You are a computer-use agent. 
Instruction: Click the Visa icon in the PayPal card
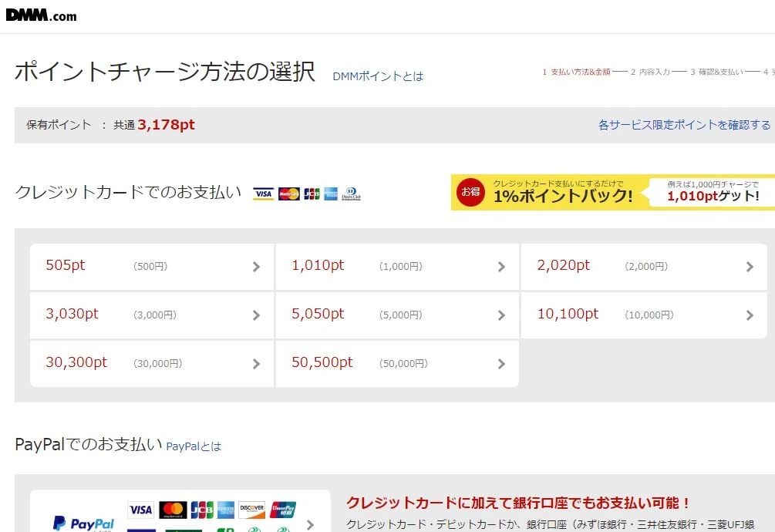click(141, 510)
